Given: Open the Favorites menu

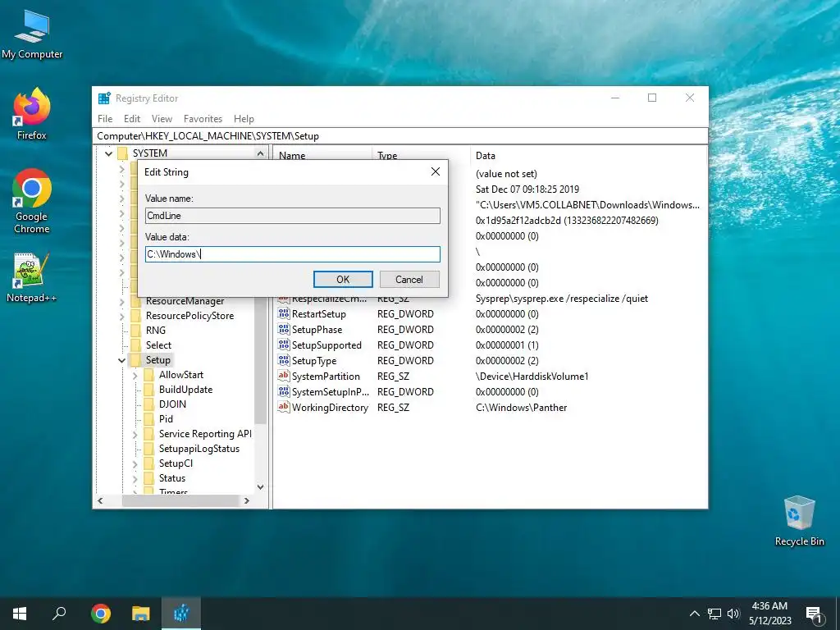Looking at the screenshot, I should (203, 119).
